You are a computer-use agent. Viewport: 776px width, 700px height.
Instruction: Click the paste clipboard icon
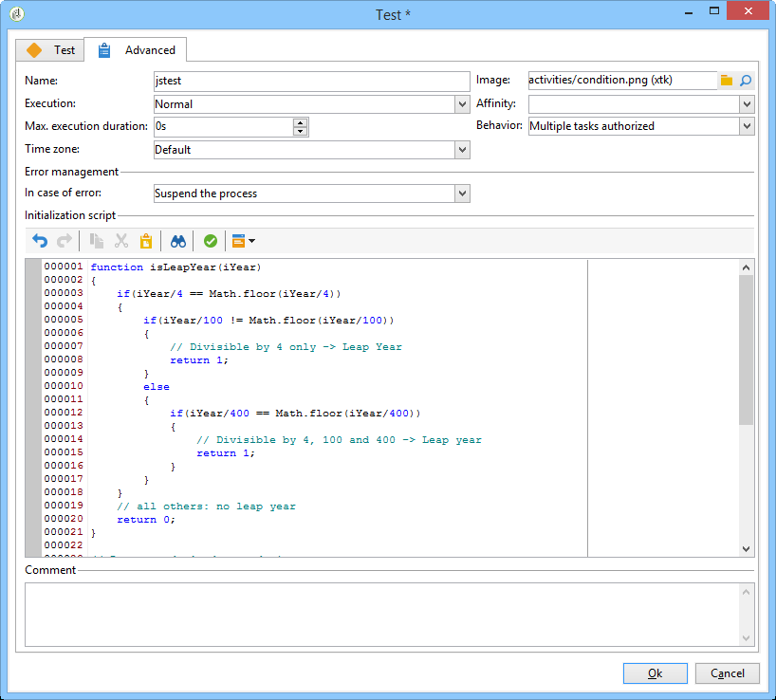tap(146, 241)
